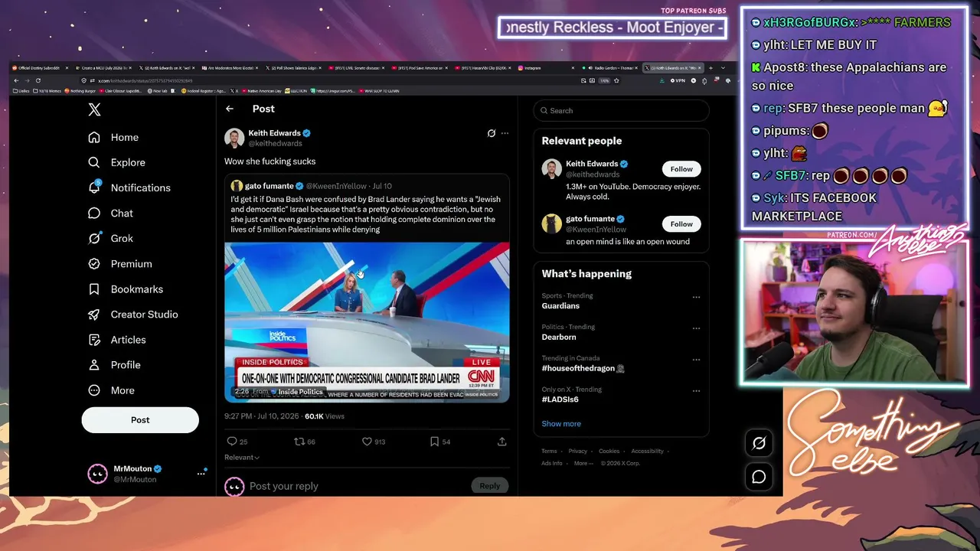The height and width of the screenshot is (551, 980).
Task: Open Chat in the X sidebar
Action: point(110,213)
